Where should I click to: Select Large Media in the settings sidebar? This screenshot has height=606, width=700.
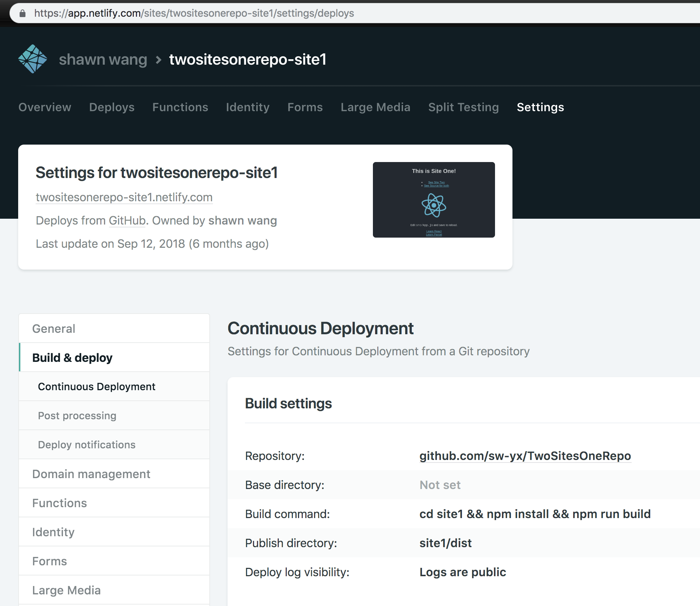click(x=114, y=590)
